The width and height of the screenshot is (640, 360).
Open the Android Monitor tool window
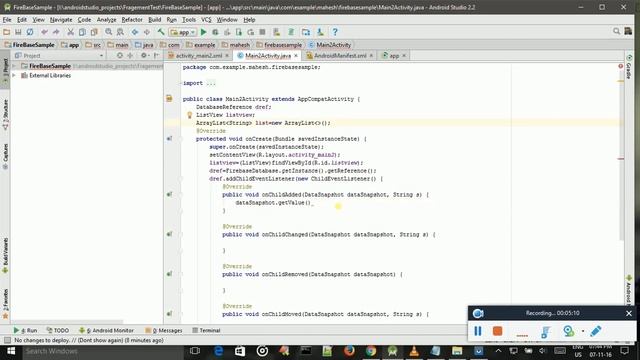(106, 330)
